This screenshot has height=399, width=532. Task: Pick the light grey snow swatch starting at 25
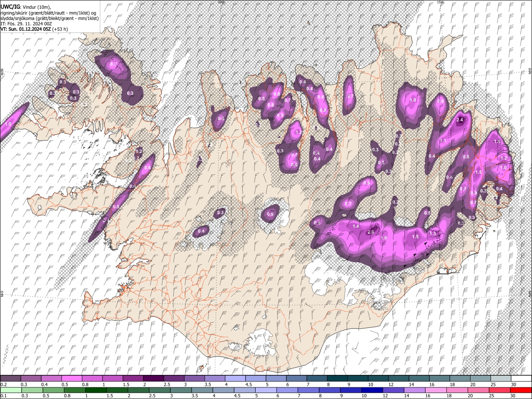click(501, 378)
